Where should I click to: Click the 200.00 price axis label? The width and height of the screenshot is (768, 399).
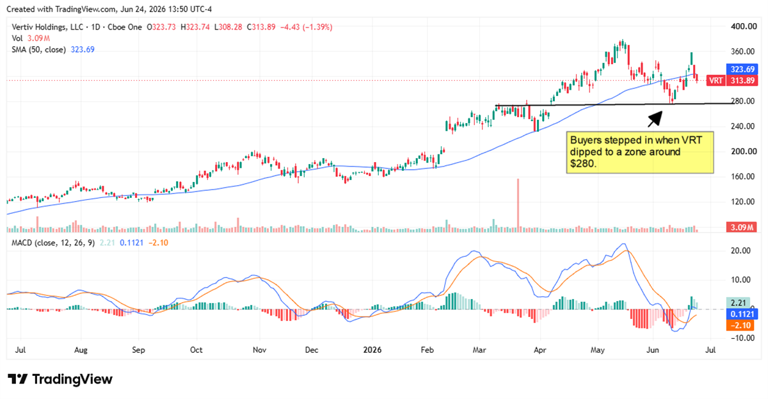click(x=744, y=151)
